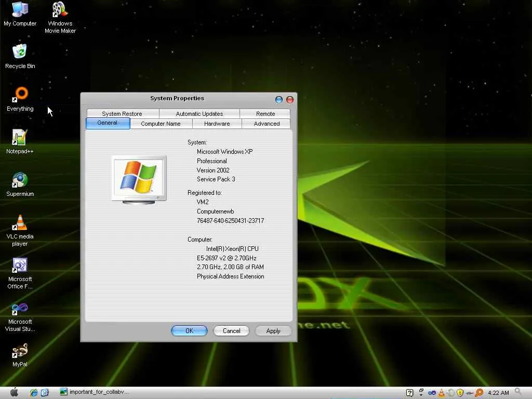
Task: Click the yellow security shield tray icon
Action: click(x=460, y=393)
